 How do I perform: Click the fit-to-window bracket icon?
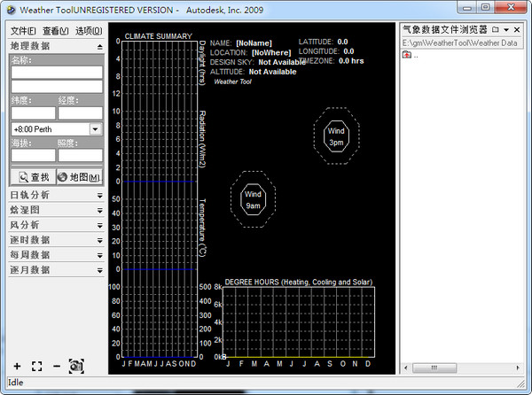pos(36,366)
